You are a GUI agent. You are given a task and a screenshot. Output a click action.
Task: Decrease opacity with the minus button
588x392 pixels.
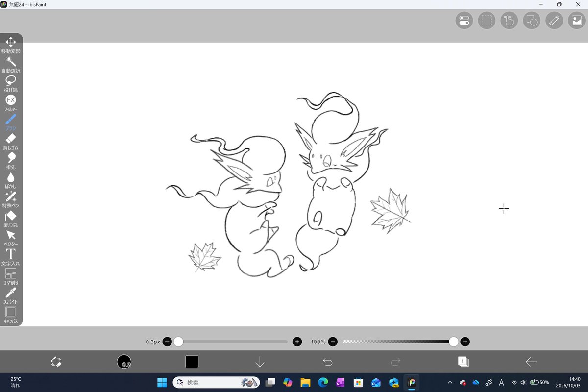click(x=333, y=342)
